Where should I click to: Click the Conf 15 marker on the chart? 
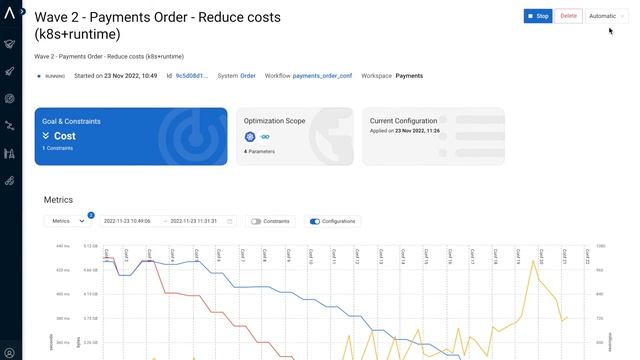click(426, 256)
